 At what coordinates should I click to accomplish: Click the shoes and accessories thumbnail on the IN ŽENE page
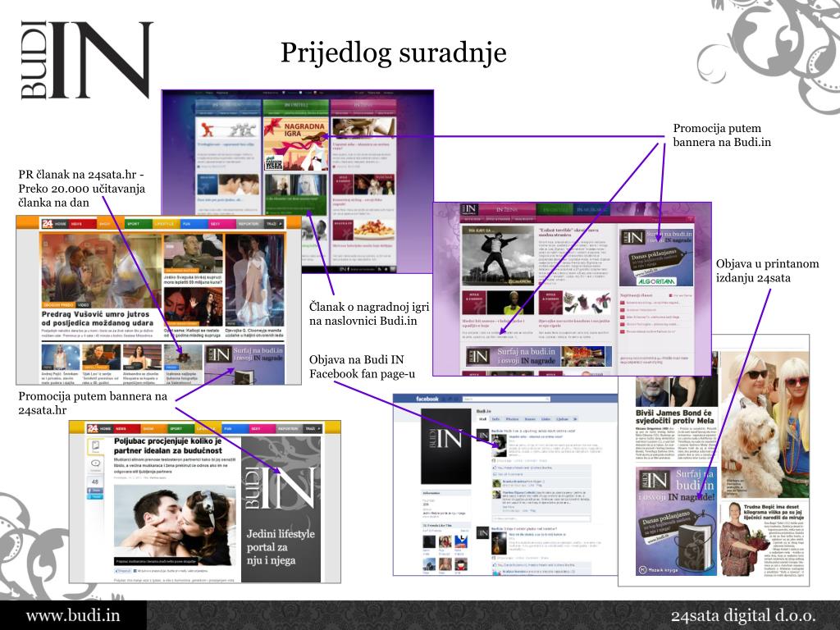point(586,303)
